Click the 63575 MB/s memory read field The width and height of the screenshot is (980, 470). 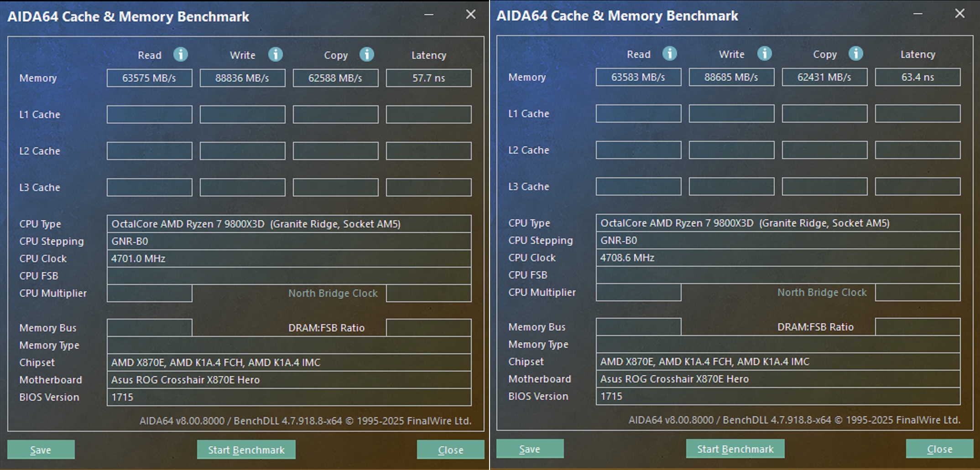pos(149,78)
